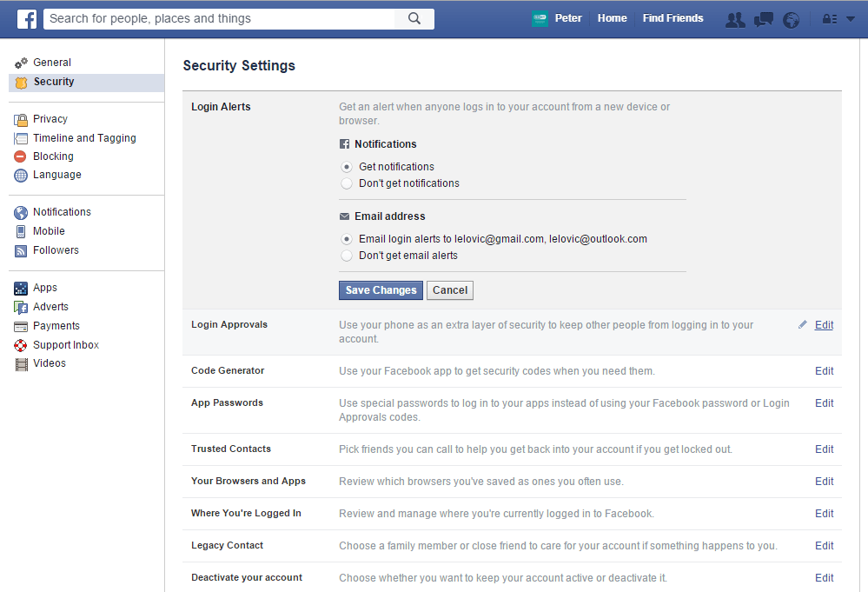Image resolution: width=868 pixels, height=592 pixels.
Task: Edit Trusted Contacts setting
Action: click(x=824, y=449)
